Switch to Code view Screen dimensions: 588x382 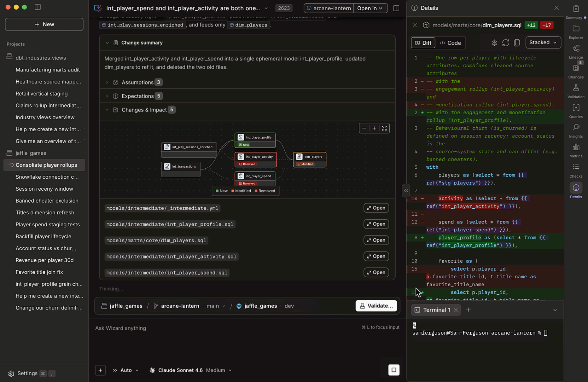450,43
